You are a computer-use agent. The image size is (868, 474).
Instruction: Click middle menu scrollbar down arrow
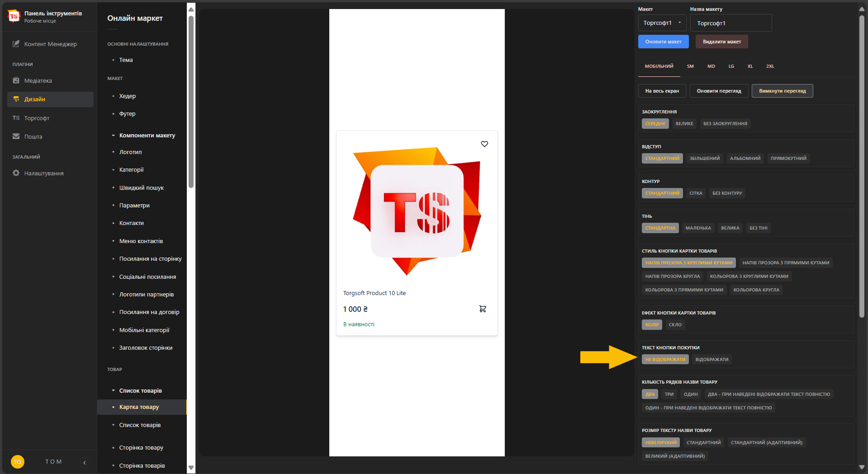pyautogui.click(x=191, y=468)
